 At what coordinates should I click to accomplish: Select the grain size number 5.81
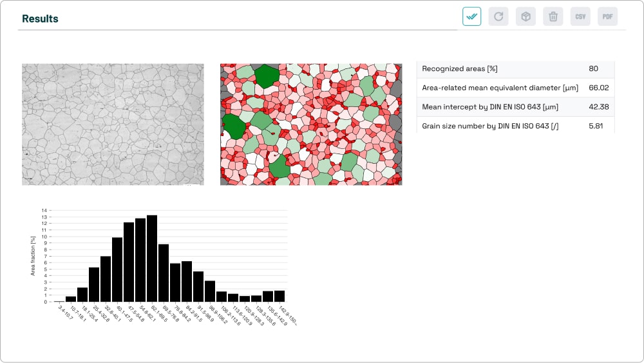pos(596,126)
